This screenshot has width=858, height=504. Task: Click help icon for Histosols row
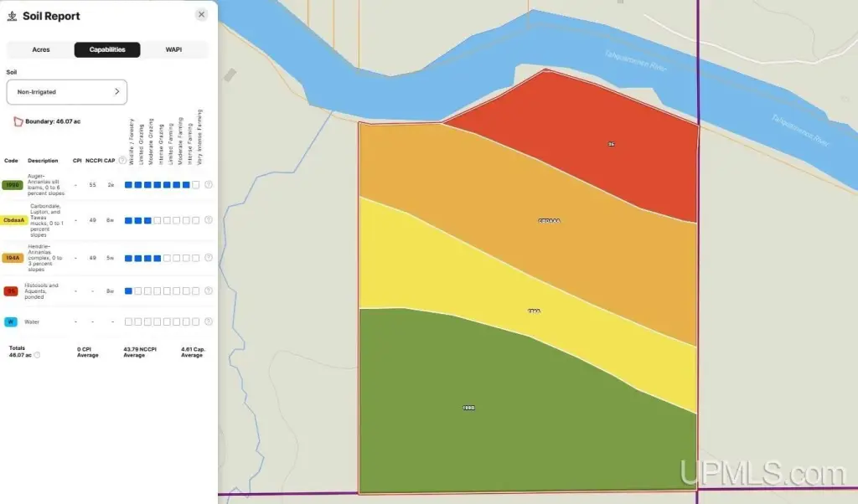tap(209, 291)
